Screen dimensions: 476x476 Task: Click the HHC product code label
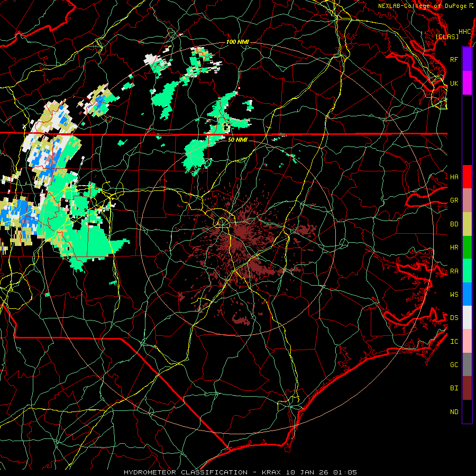coord(464,32)
